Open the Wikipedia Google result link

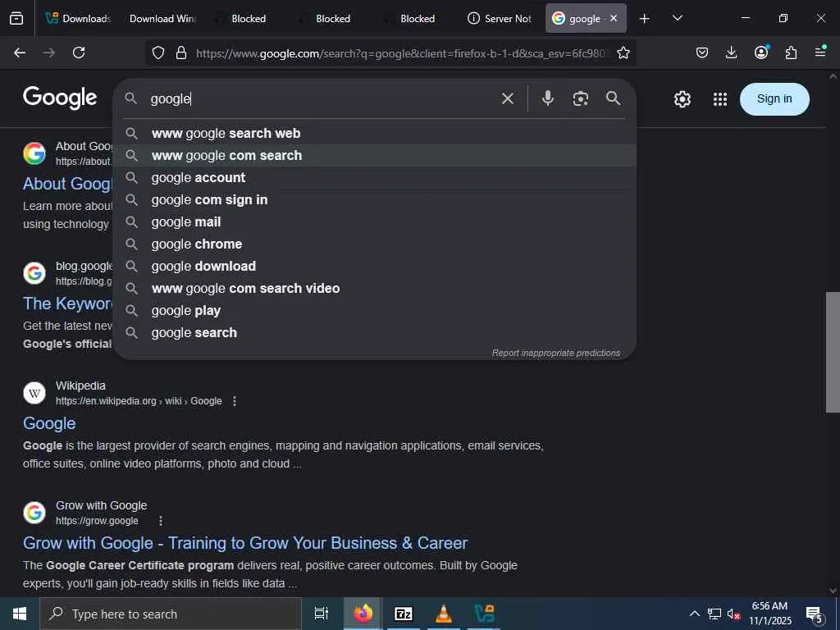[49, 423]
